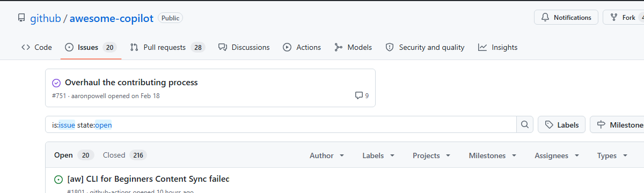The width and height of the screenshot is (644, 193).
Task: Click the Security shield icon
Action: pyautogui.click(x=390, y=47)
